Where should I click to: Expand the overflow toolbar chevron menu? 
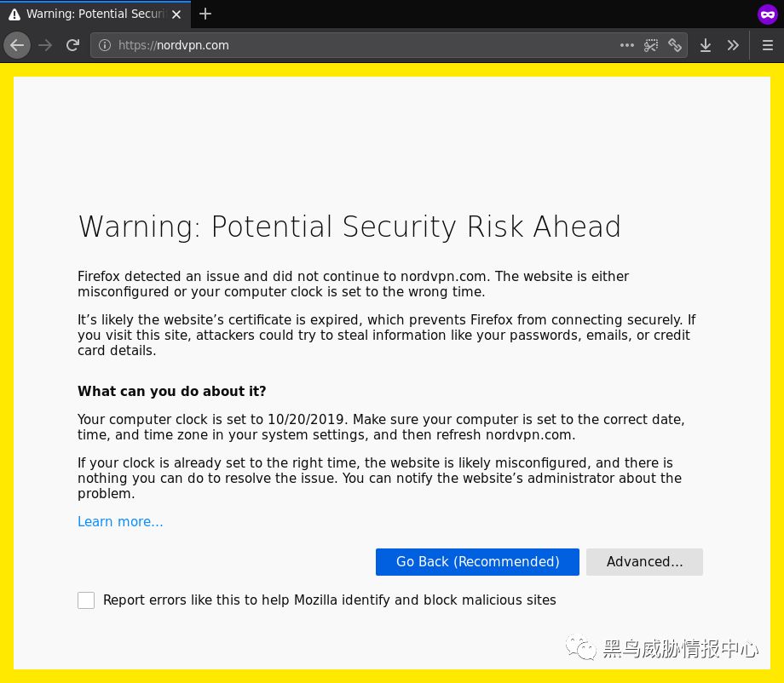(x=733, y=45)
